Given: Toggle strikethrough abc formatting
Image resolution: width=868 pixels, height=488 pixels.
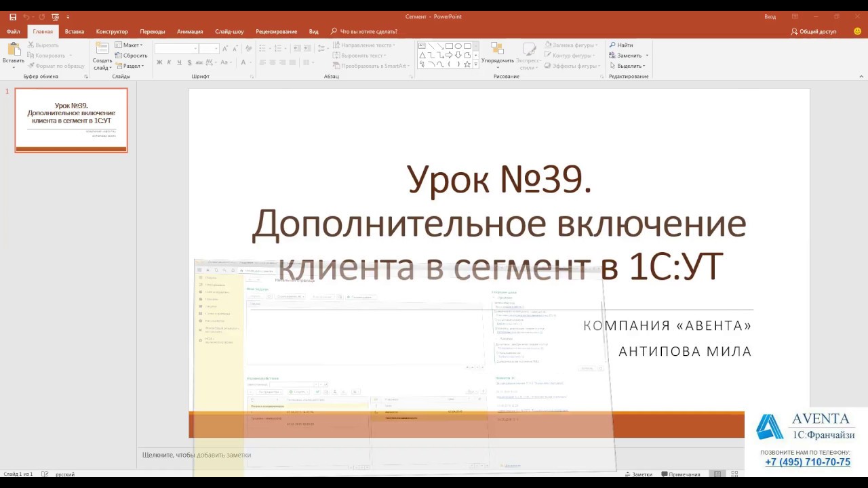Looking at the screenshot, I should 199,62.
